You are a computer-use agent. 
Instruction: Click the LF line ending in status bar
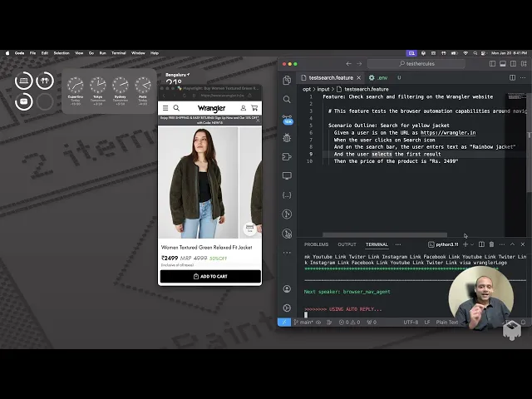point(427,322)
